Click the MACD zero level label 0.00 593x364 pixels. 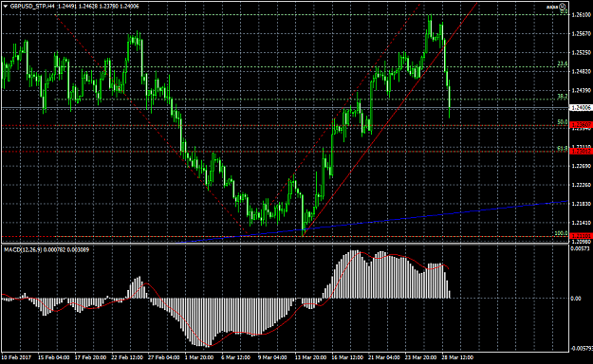click(576, 299)
